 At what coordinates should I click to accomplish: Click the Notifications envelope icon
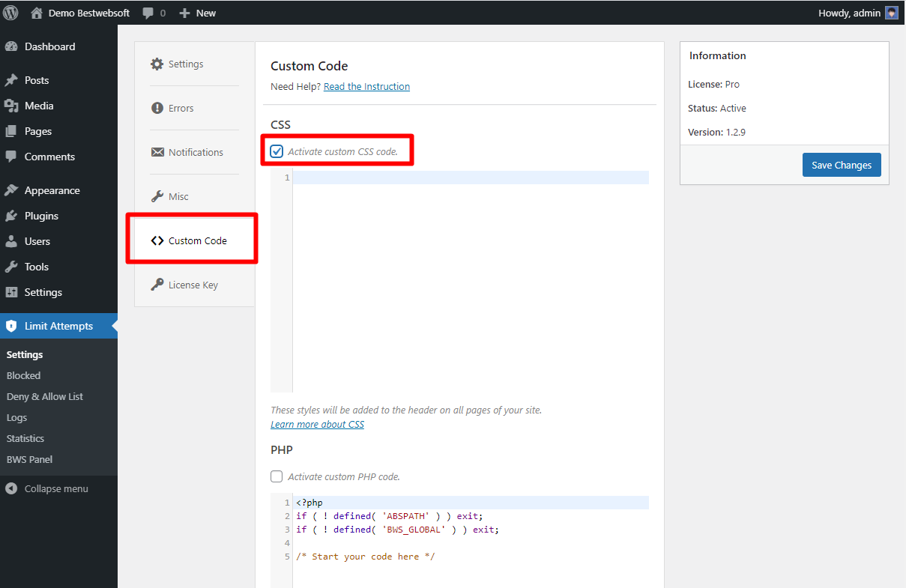click(x=157, y=152)
